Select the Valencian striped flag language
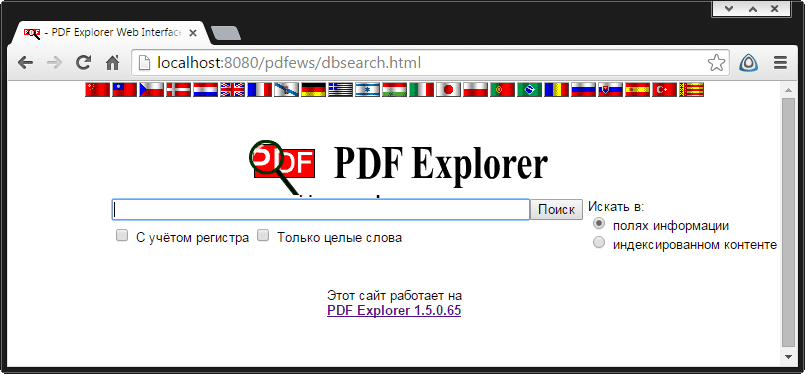This screenshot has height=374, width=805. (692, 89)
